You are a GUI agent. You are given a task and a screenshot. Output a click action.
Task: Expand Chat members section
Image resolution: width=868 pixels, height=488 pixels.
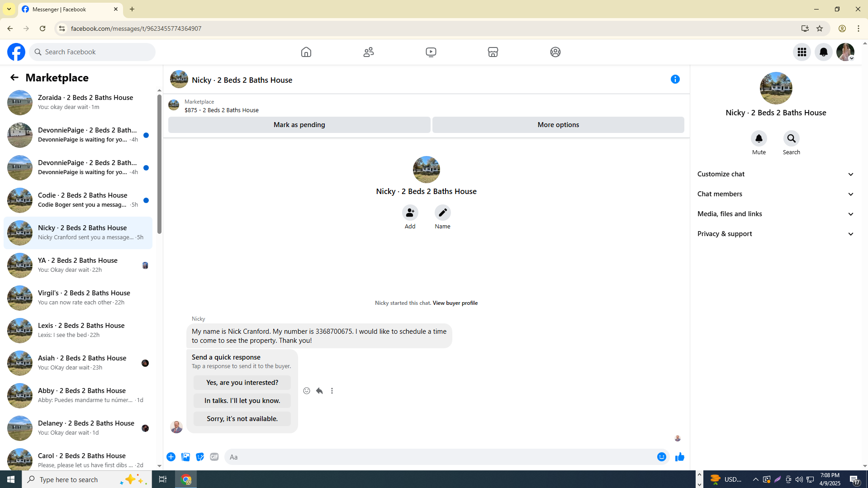tap(776, 194)
